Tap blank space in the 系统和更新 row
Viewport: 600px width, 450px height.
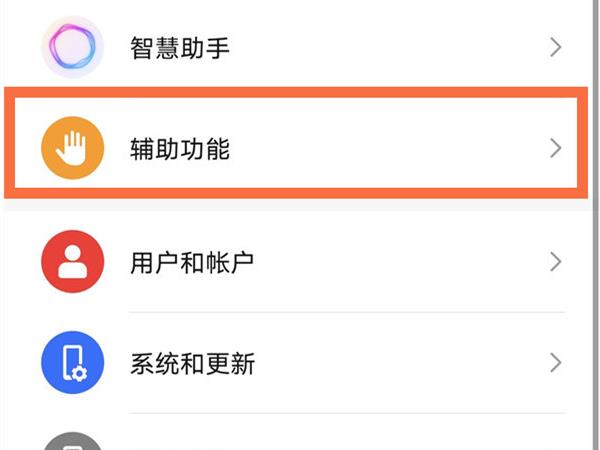pyautogui.click(x=400, y=362)
